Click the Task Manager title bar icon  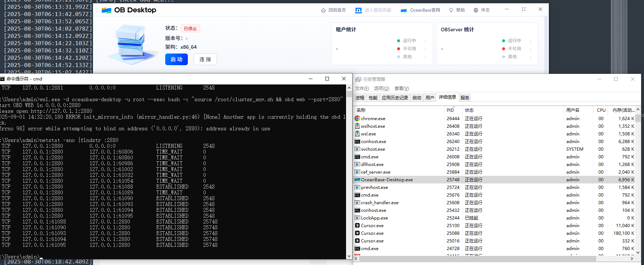358,79
